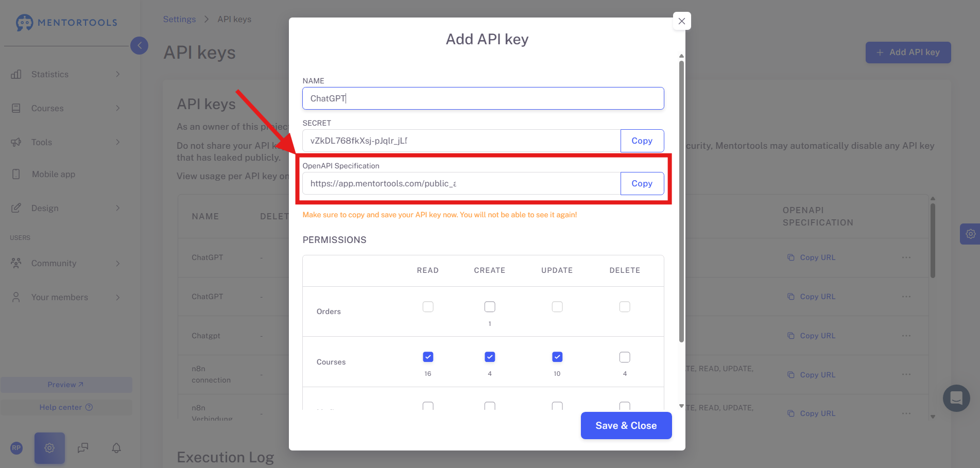Viewport: 980px width, 468px height.
Task: Collapse sidebar with the round arrow button
Action: [139, 46]
